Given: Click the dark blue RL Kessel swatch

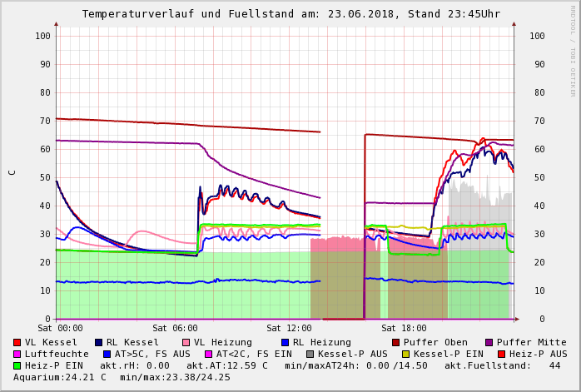Looking at the screenshot, I should (x=99, y=342).
